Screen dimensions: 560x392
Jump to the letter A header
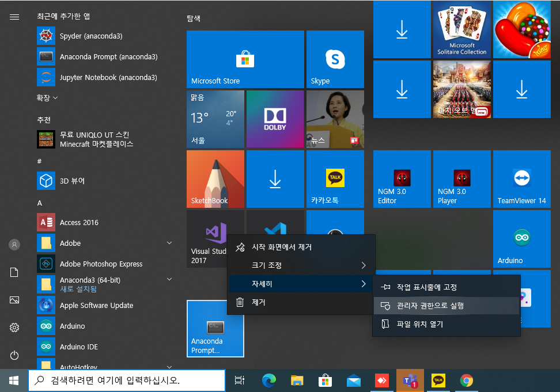40,203
